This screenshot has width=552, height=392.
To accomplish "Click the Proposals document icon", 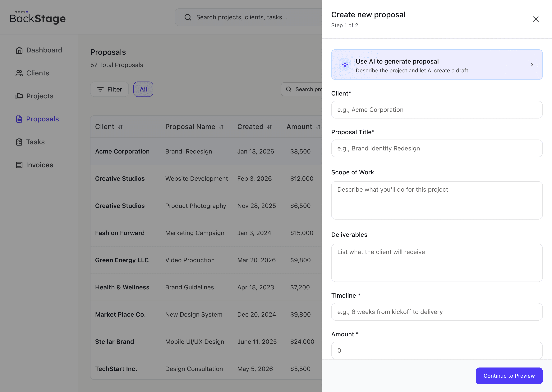I will 19,119.
